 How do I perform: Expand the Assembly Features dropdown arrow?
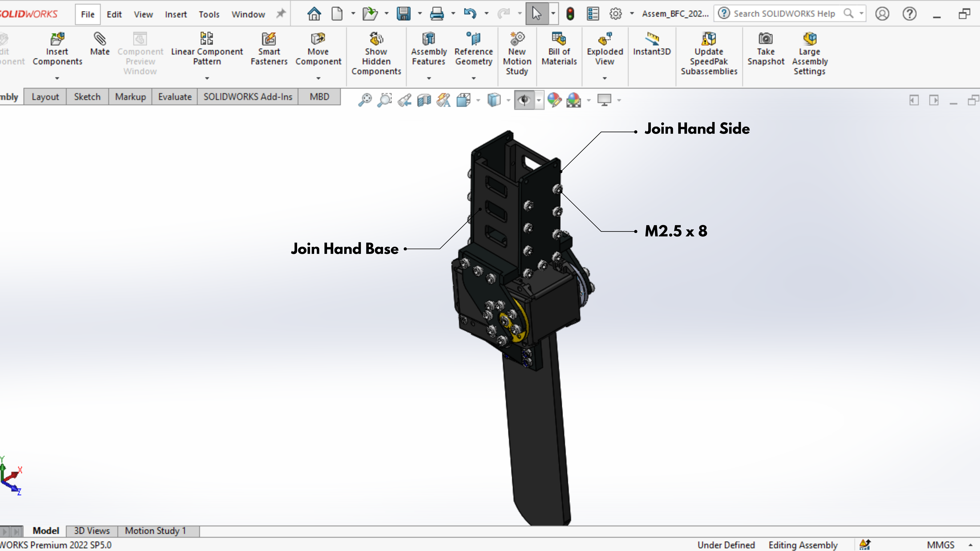click(429, 78)
